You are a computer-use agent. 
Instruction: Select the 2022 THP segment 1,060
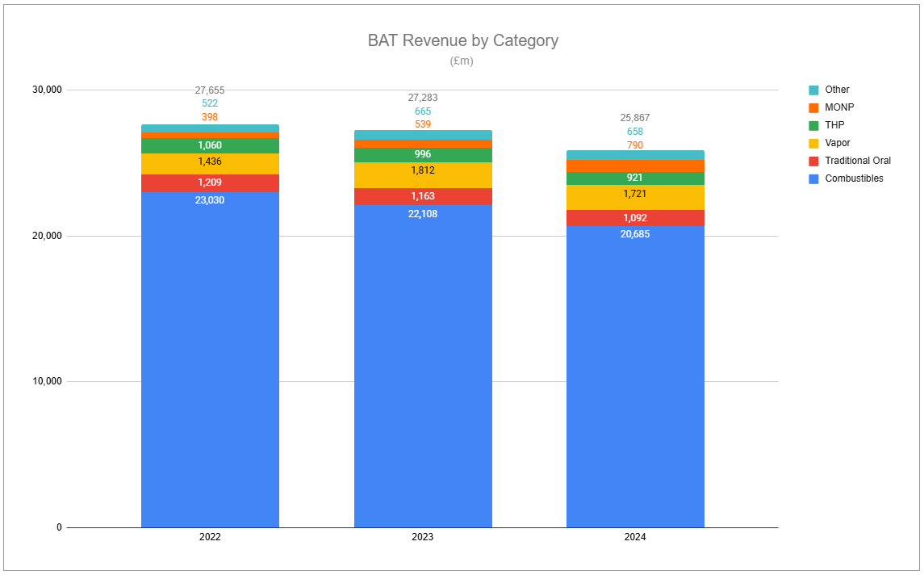(x=210, y=145)
